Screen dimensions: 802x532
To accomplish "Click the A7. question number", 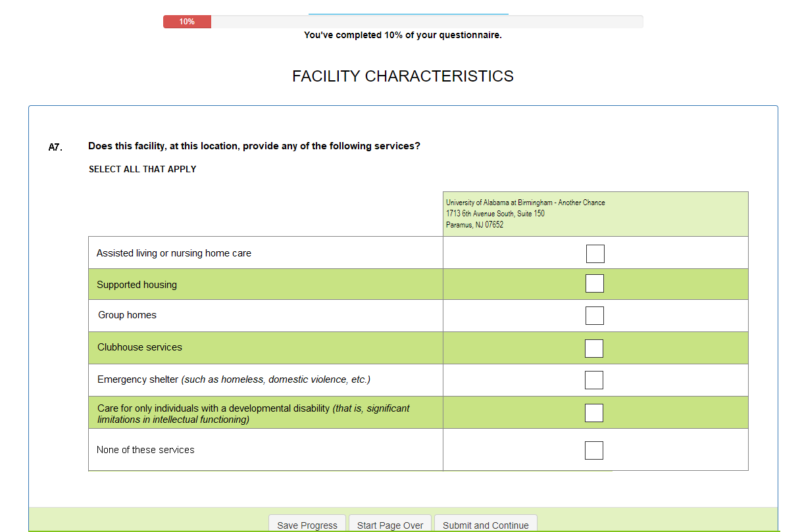I will point(55,147).
